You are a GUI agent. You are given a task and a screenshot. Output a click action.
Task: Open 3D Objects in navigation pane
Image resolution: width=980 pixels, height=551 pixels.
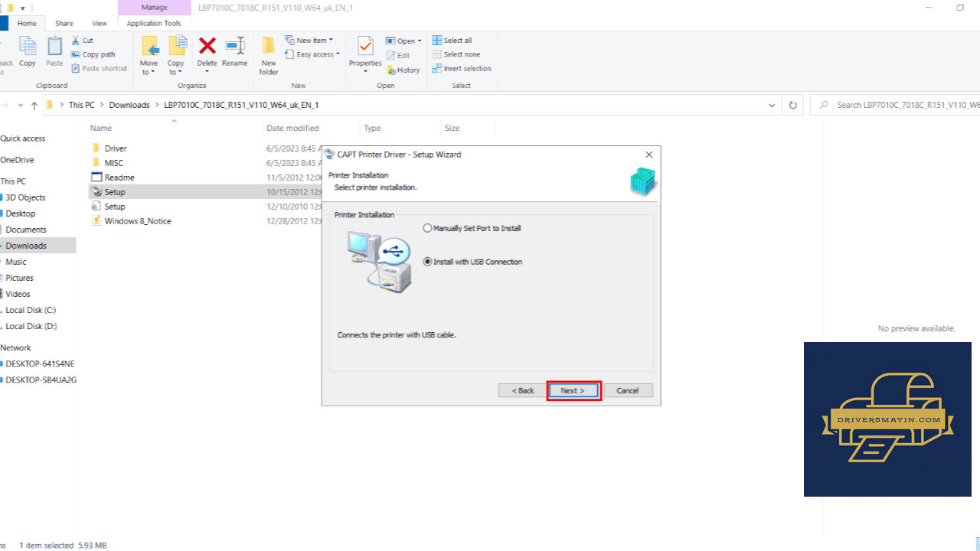[x=25, y=197]
